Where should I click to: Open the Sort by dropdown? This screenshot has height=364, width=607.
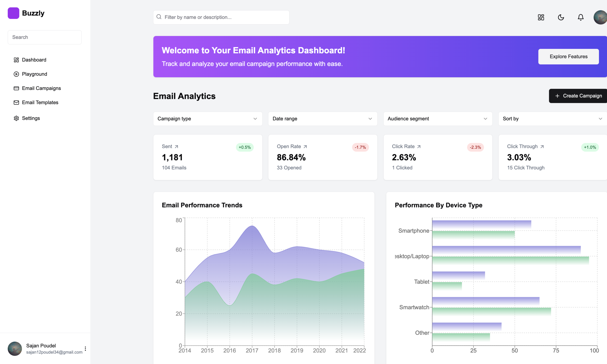click(552, 119)
